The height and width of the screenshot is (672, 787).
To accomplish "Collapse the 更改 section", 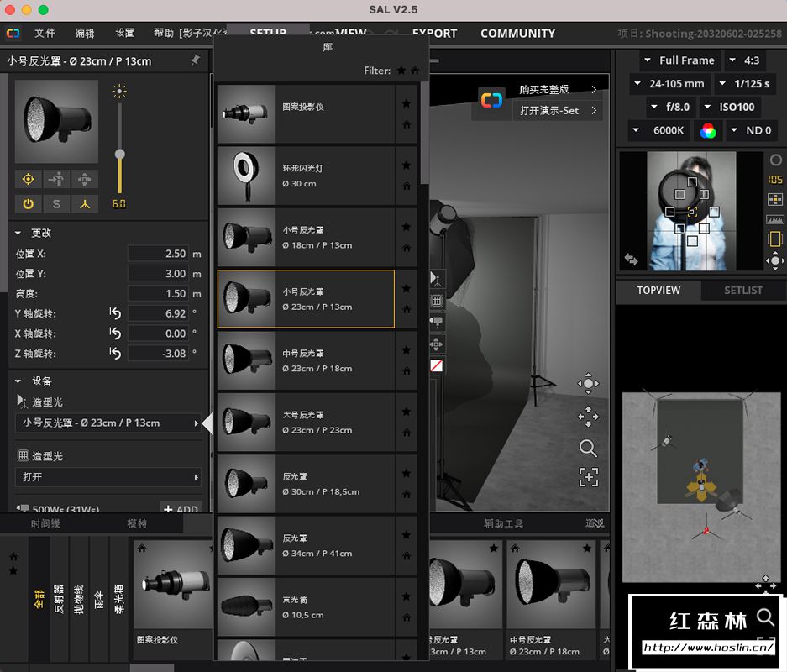I will 18,233.
